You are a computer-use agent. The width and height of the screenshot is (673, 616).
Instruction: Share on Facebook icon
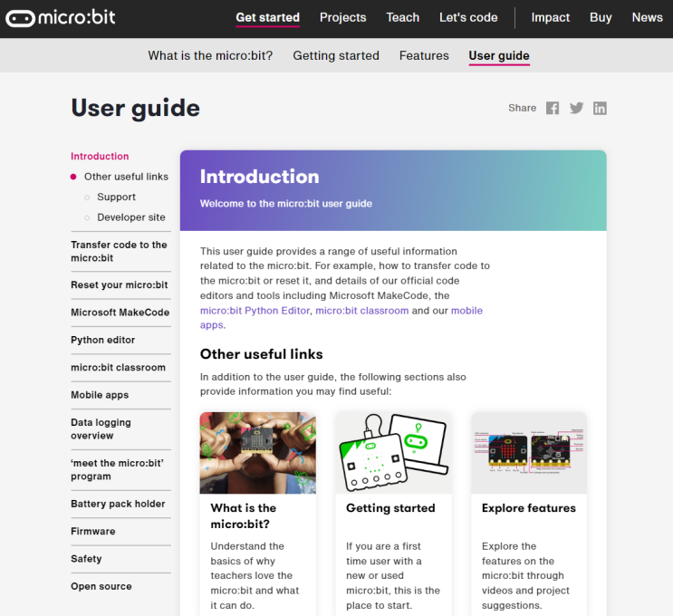pyautogui.click(x=553, y=108)
